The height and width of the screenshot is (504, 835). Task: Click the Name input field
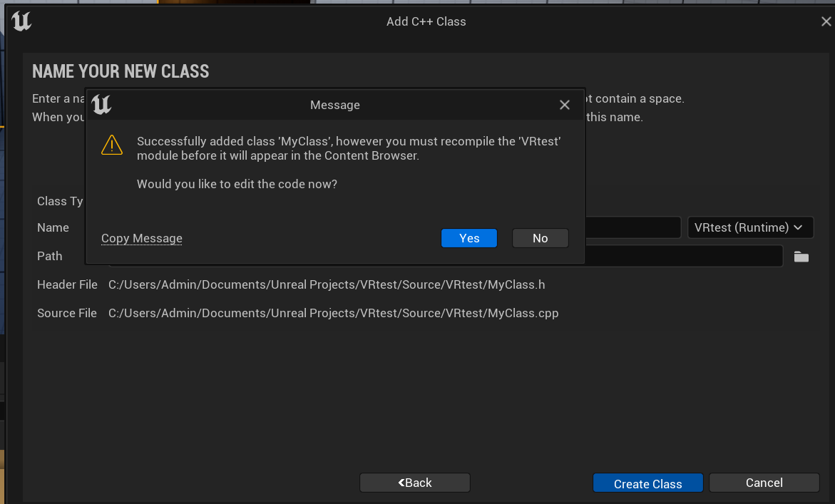pos(632,228)
